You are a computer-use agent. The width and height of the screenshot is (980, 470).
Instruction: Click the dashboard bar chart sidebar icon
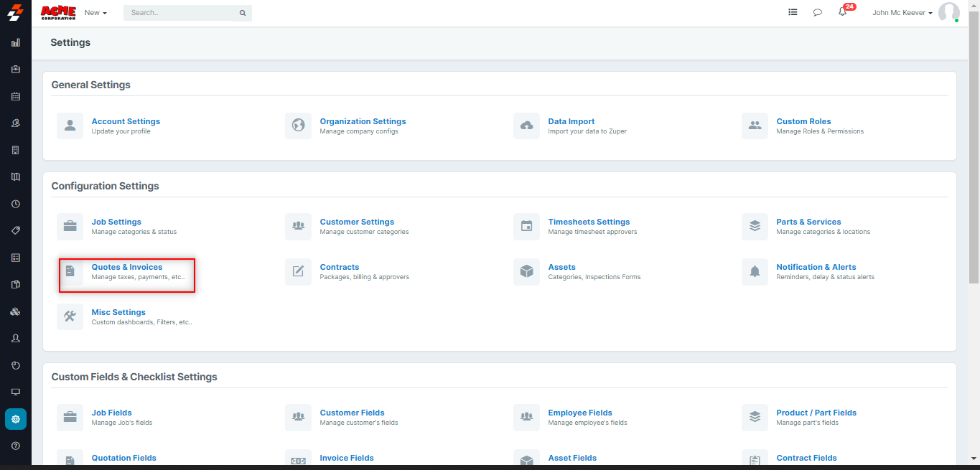[x=16, y=42]
